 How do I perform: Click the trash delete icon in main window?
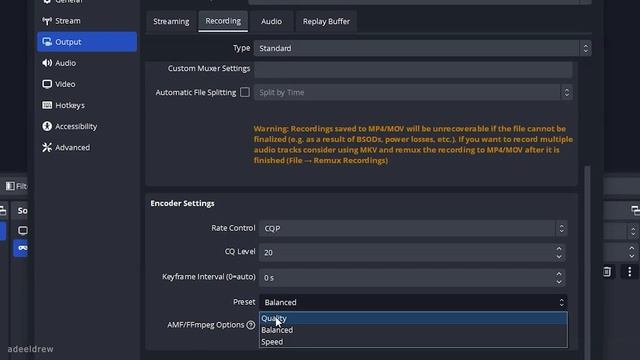click(x=607, y=271)
